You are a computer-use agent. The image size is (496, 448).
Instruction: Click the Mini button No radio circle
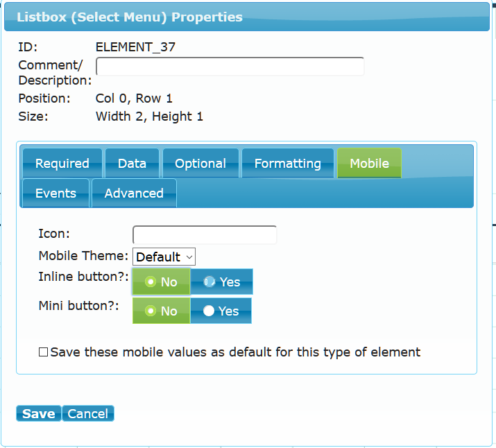tap(151, 311)
